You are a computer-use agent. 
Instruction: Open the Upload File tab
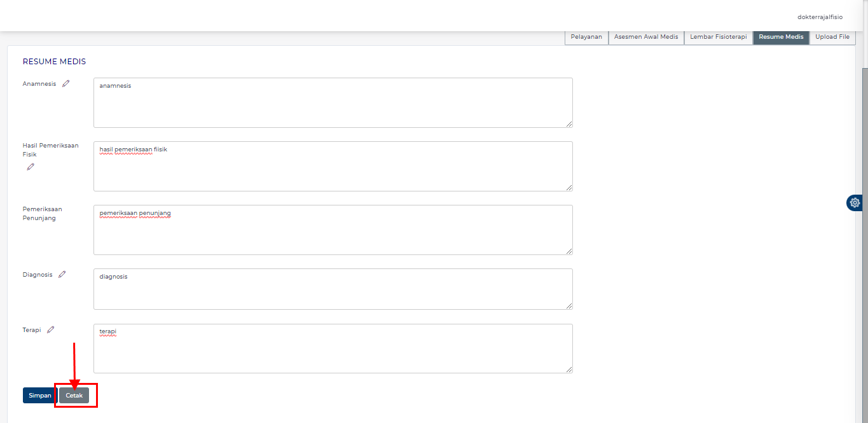pos(832,37)
